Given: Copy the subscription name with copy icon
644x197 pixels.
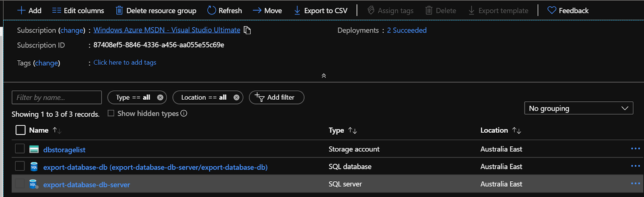Looking at the screenshot, I should point(248,30).
